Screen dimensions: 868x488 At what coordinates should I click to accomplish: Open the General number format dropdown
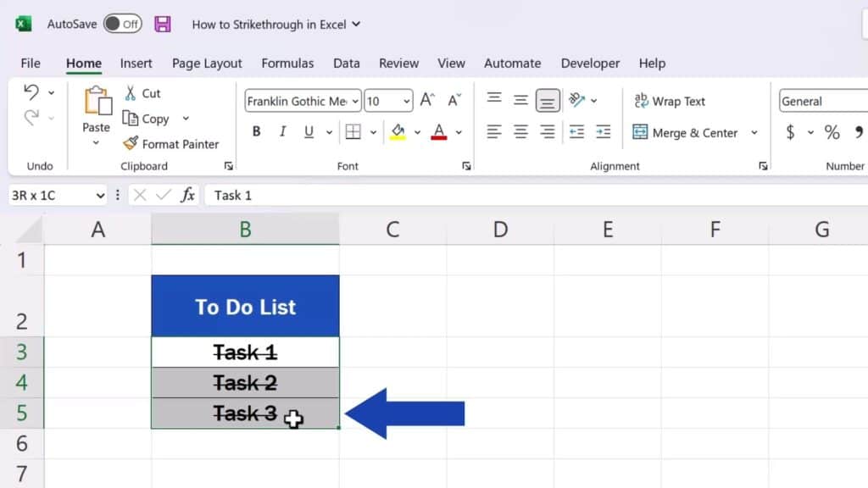pos(822,101)
